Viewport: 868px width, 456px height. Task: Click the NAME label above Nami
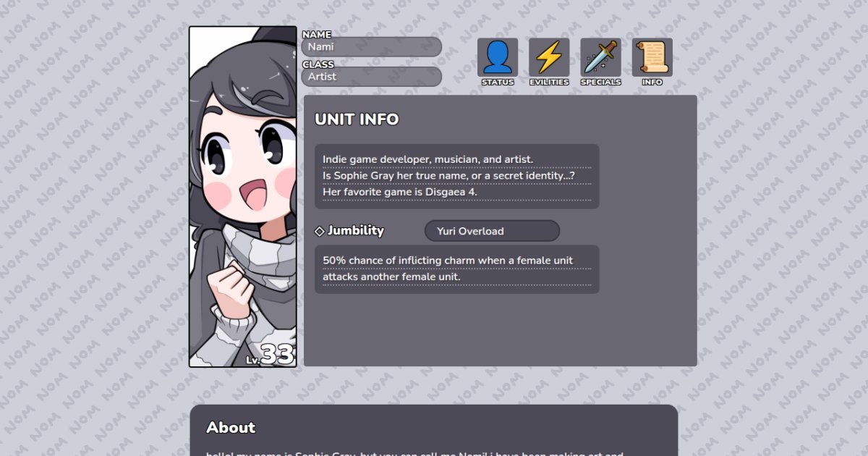click(x=316, y=34)
